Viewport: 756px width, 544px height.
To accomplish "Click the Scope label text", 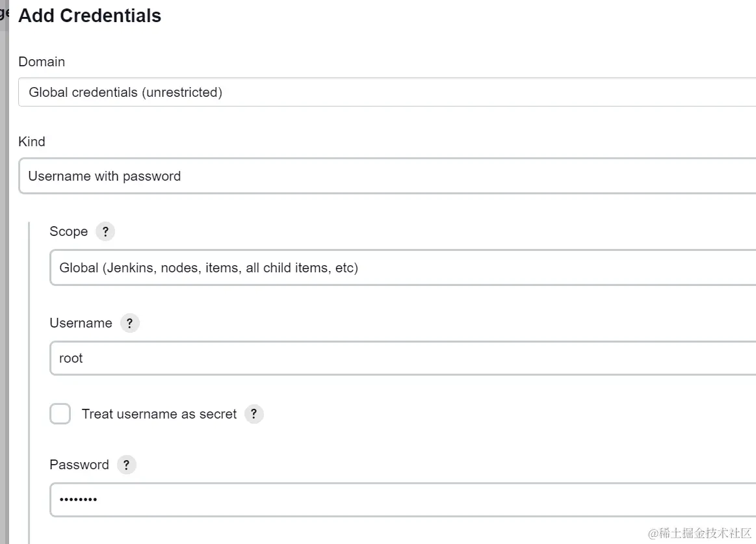I will pos(68,232).
